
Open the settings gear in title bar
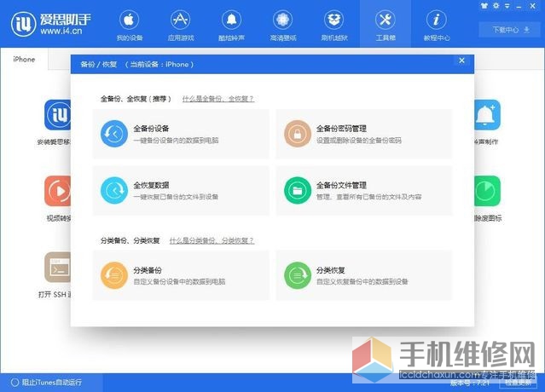tap(496, 6)
